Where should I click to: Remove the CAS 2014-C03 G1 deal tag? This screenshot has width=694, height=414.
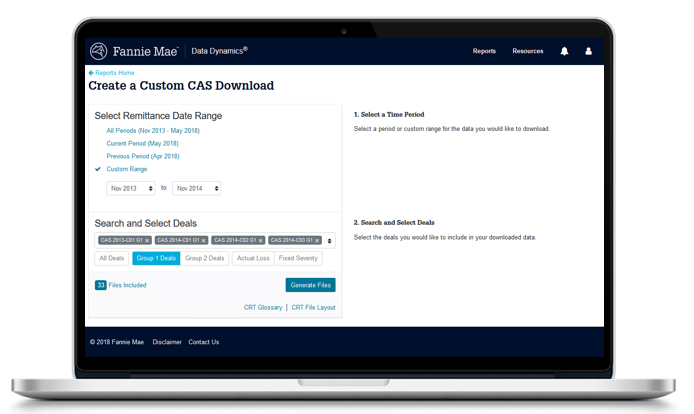tap(317, 240)
